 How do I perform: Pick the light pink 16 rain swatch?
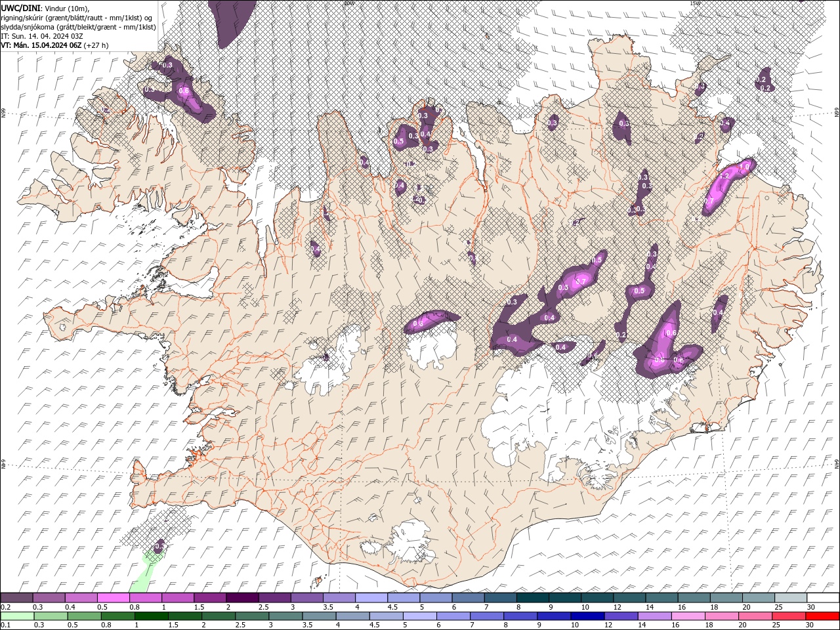coord(688,616)
